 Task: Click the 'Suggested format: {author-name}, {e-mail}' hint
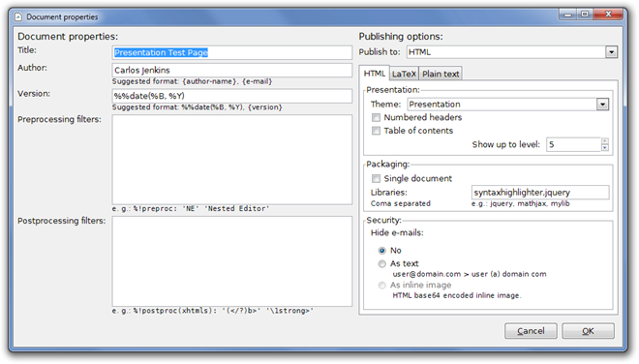192,81
